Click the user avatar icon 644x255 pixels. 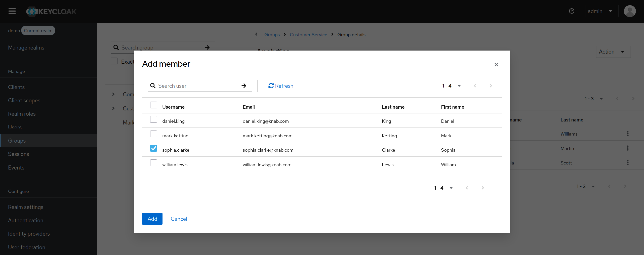tap(630, 11)
